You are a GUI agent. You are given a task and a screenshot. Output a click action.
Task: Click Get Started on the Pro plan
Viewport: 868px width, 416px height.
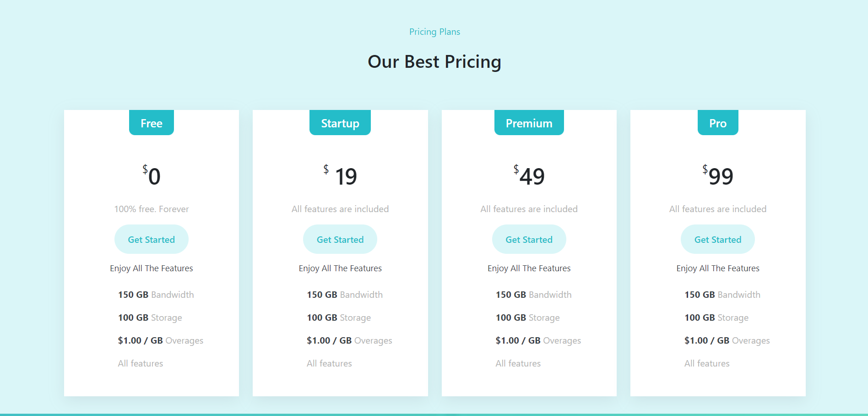[x=718, y=239]
